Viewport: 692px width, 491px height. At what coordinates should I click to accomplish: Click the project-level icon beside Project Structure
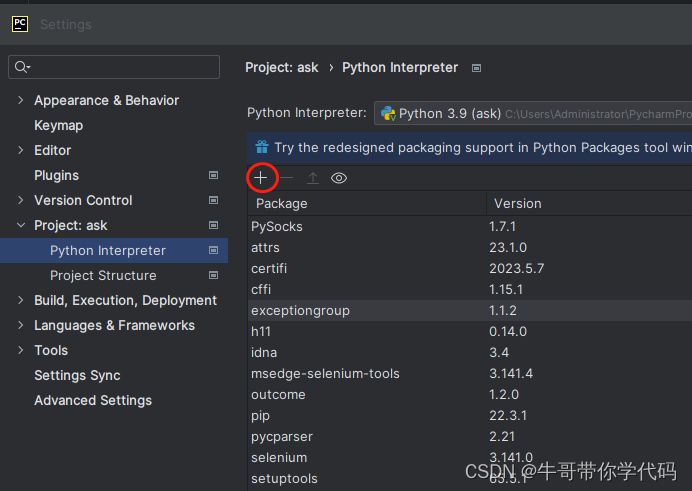click(213, 275)
